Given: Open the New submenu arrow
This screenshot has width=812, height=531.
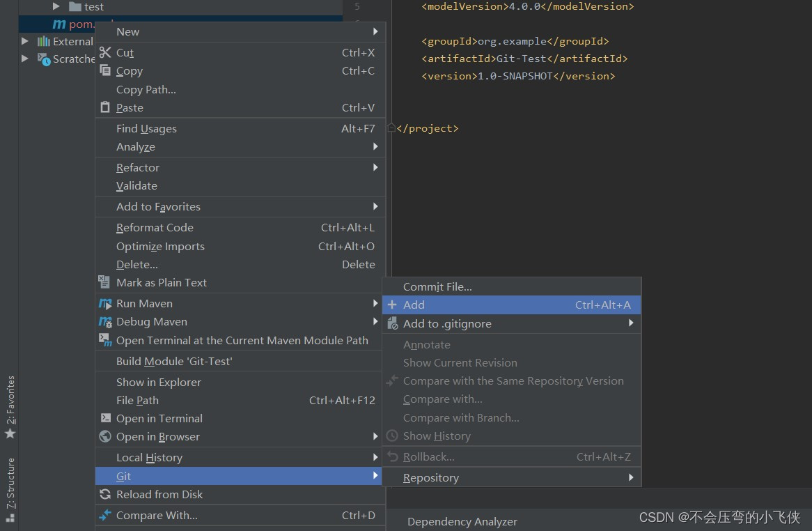Looking at the screenshot, I should [375, 31].
